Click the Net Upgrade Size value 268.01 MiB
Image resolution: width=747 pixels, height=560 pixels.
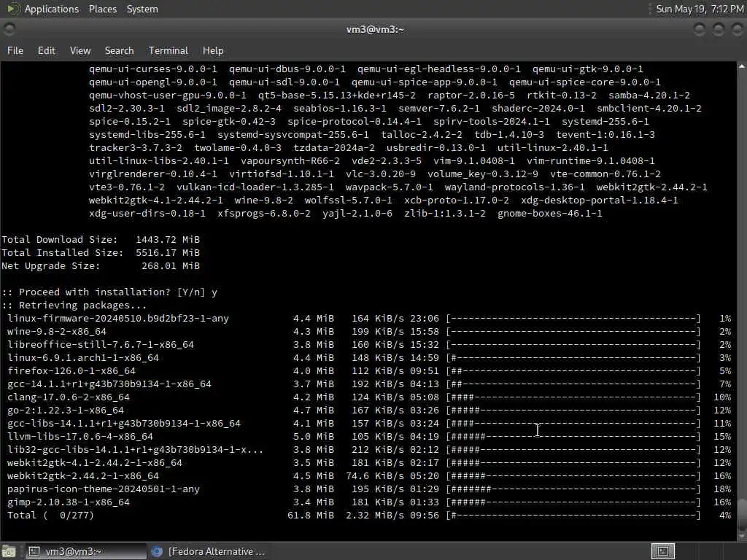(x=171, y=265)
